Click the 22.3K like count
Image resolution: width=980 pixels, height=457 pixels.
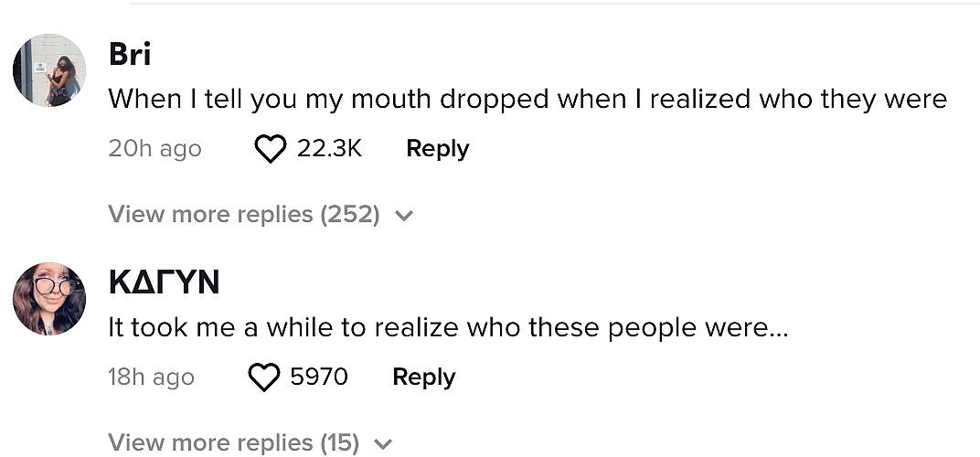coord(329,149)
